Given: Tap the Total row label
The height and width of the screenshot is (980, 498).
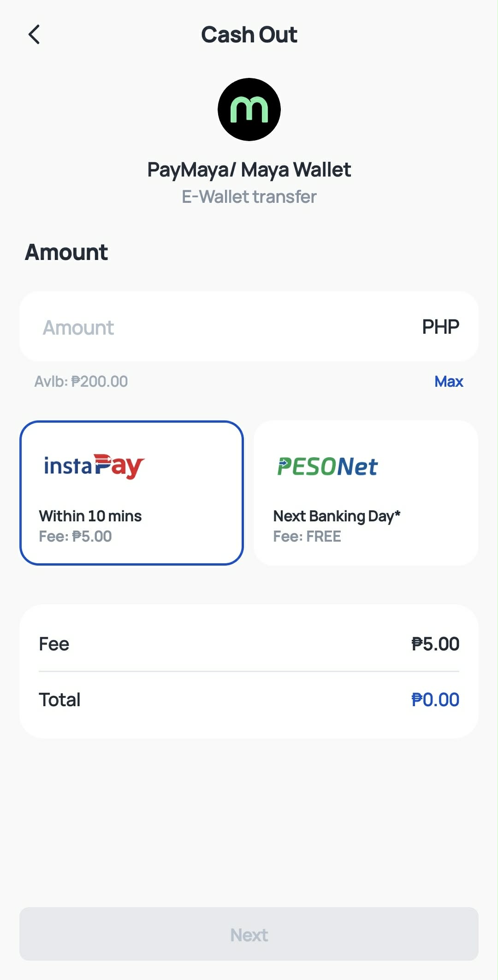Looking at the screenshot, I should click(59, 700).
